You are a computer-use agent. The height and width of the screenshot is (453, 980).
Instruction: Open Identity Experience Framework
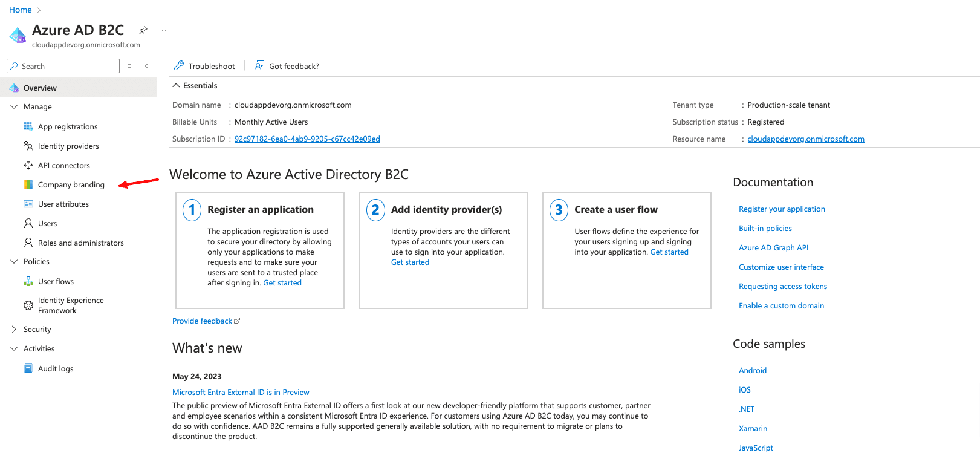click(71, 305)
